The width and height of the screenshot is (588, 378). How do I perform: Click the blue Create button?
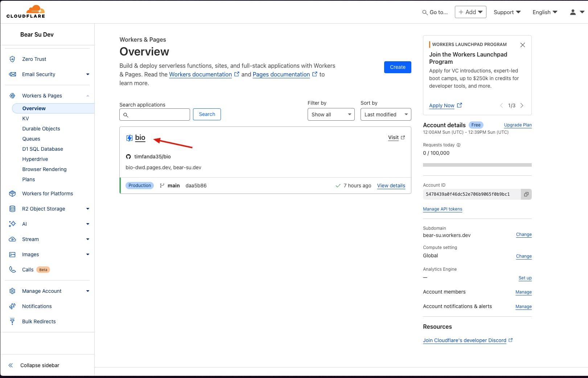[398, 67]
